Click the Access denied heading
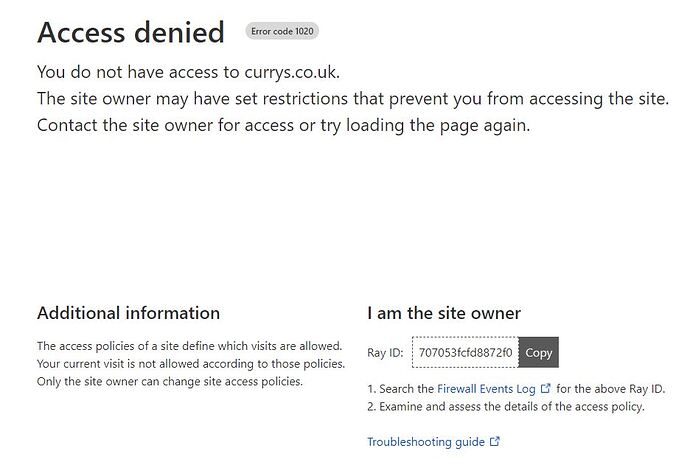Viewport: 690px width, 465px height. [131, 32]
